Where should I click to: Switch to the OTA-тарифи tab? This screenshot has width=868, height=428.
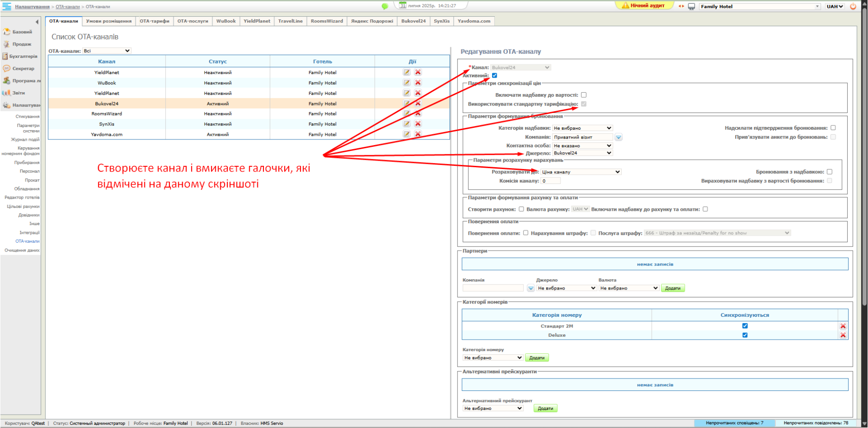click(x=155, y=21)
